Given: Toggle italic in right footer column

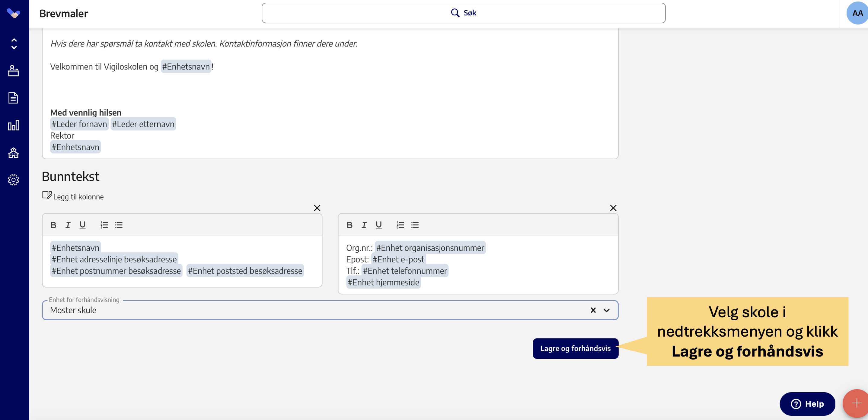Looking at the screenshot, I should click(x=364, y=225).
